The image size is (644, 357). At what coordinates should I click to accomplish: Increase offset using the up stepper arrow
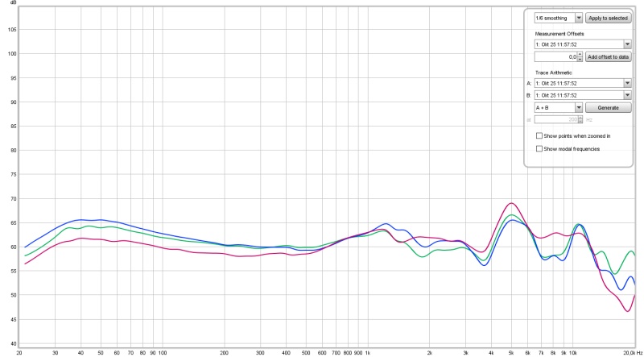pos(580,55)
